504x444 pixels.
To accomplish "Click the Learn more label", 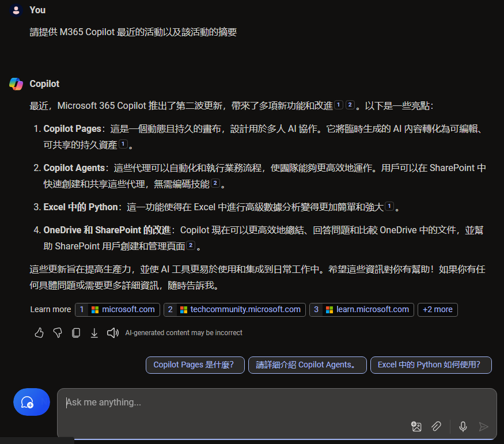I will (x=51, y=309).
